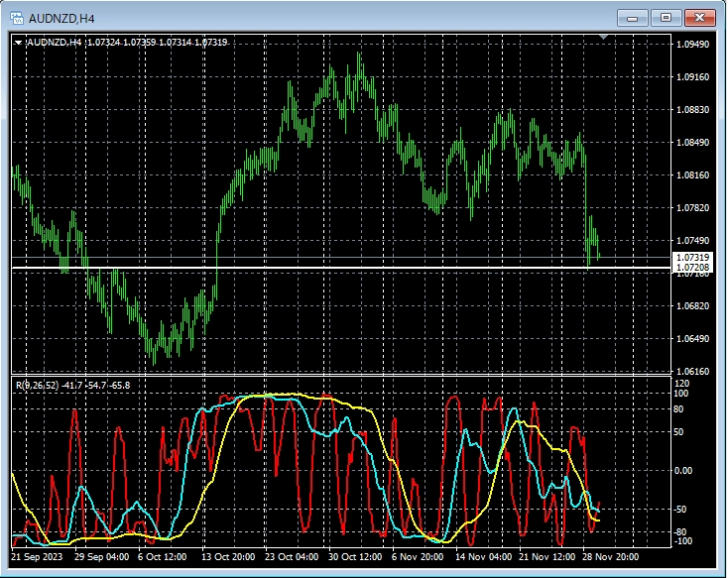Image resolution: width=728 pixels, height=578 pixels.
Task: Maximize the AUDNZD,H4 chart window
Action: pos(666,18)
